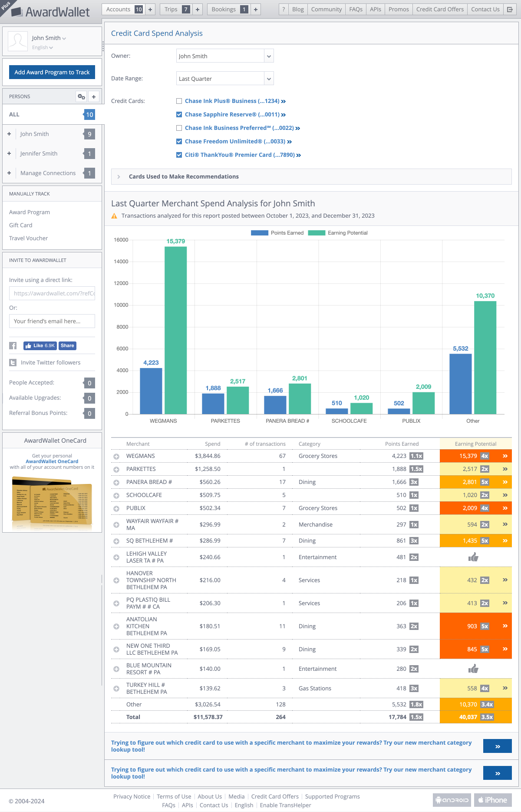This screenshot has height=812, width=521.
Task: Open the Community menu item
Action: tap(326, 10)
